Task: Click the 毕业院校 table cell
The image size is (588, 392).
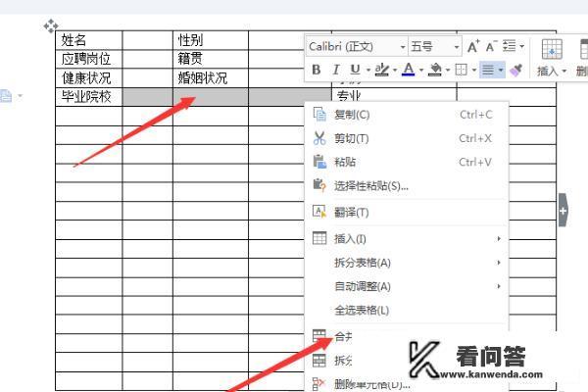Action: click(89, 97)
